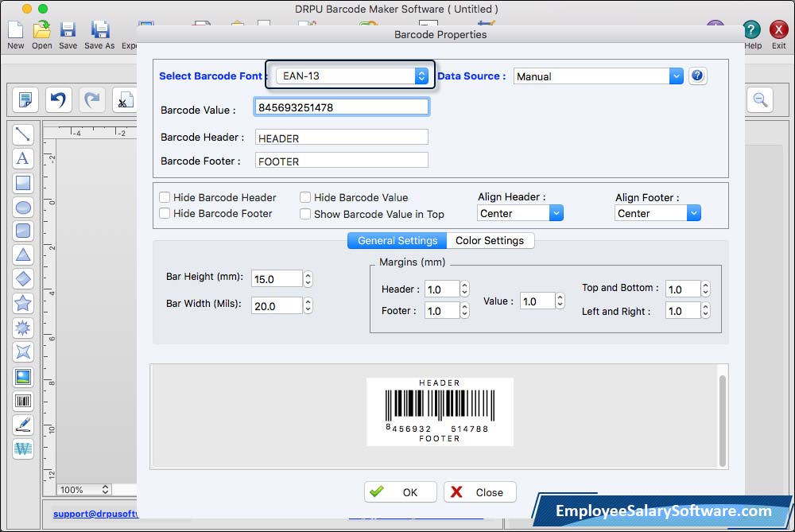Click the Barcode Header input field
Screen dimensions: 795x532
341,138
